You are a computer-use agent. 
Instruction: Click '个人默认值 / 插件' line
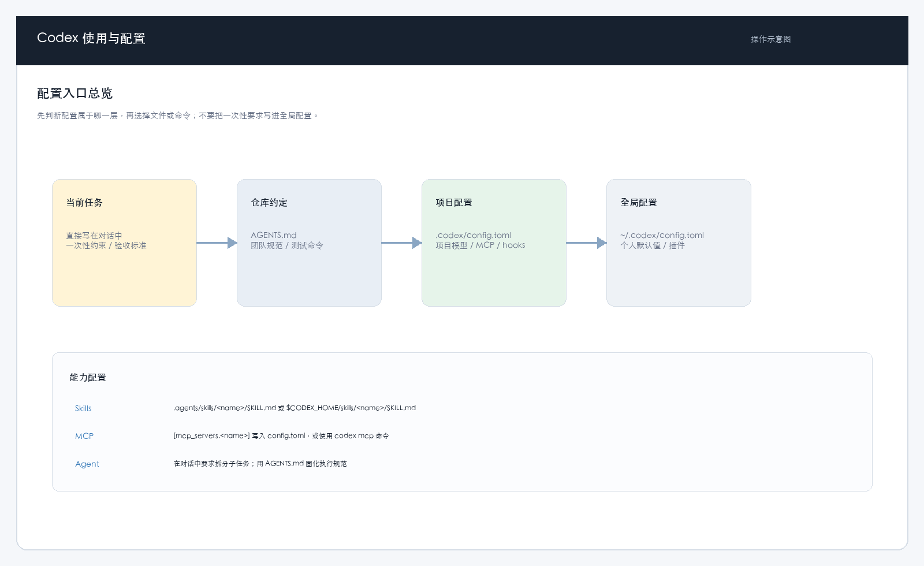[x=653, y=245]
